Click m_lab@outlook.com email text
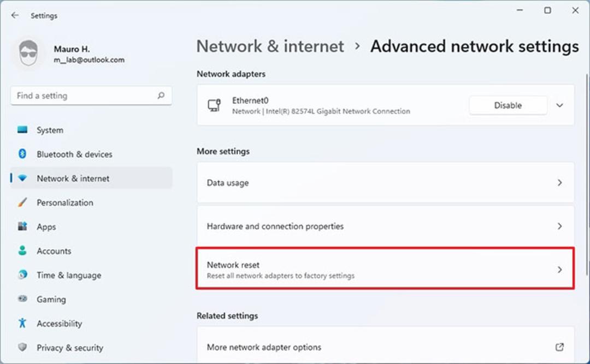 [89, 60]
